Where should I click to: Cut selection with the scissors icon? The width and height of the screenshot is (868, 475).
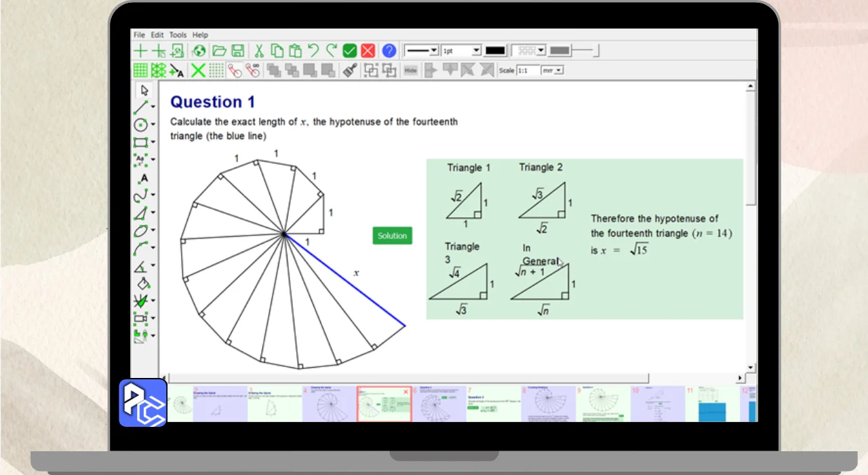[259, 50]
